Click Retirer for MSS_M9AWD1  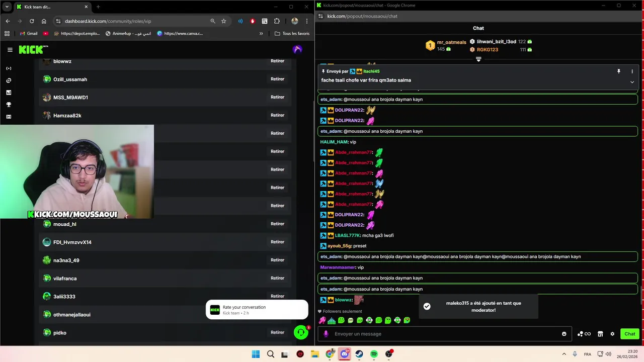coord(277,97)
